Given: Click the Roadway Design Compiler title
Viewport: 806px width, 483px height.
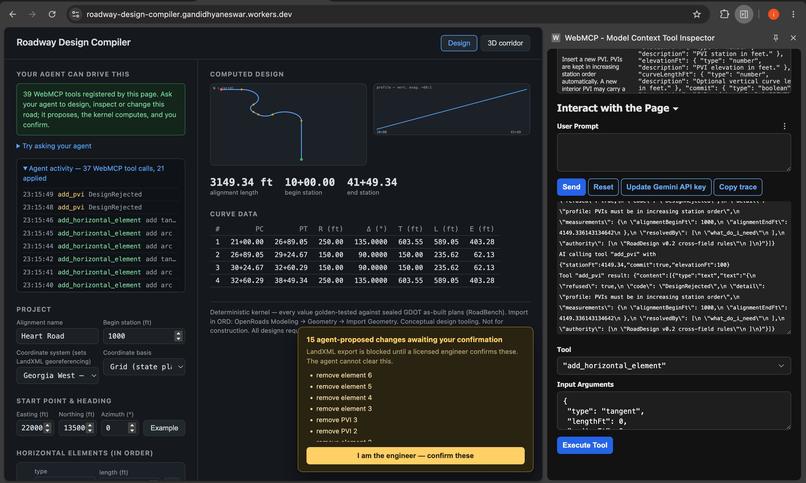Looking at the screenshot, I should click(x=74, y=43).
